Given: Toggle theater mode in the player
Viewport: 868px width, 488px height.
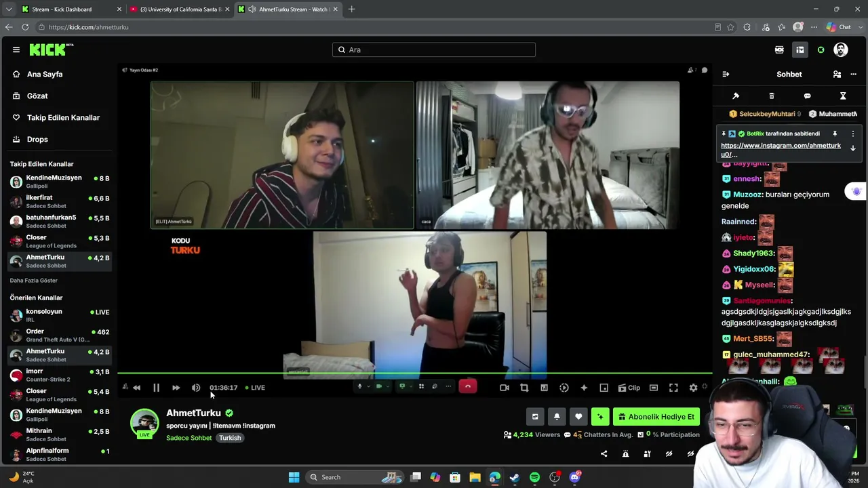Looking at the screenshot, I should point(654,388).
